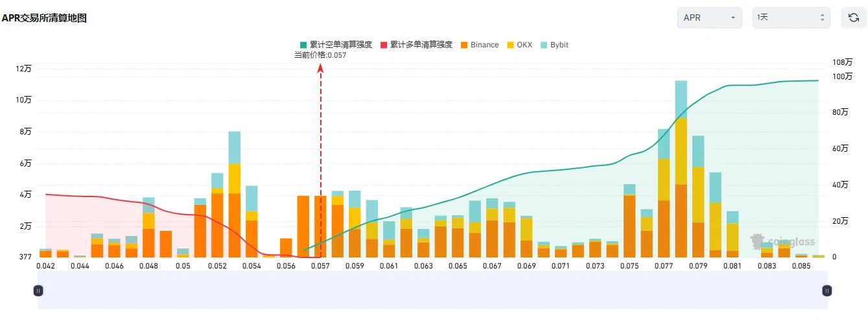Viewport: 868px width, 321px height.
Task: Click the range slider track below chart
Action: (x=432, y=291)
